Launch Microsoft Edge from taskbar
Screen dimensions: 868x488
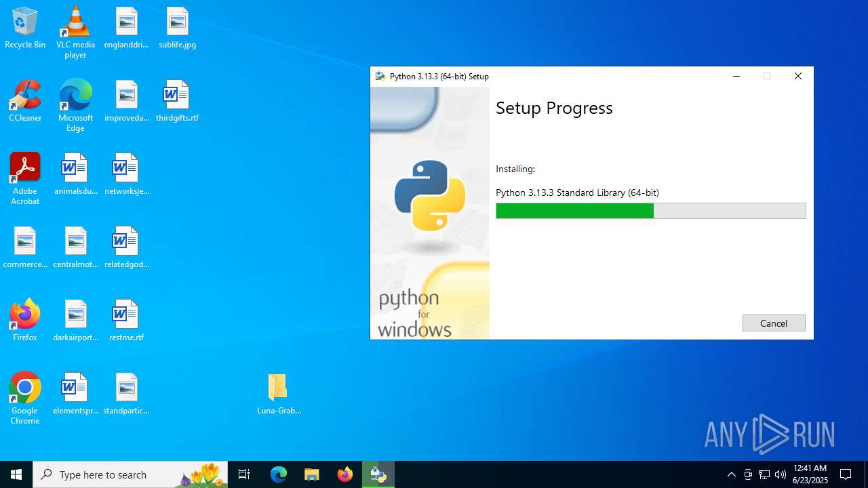pos(279,474)
